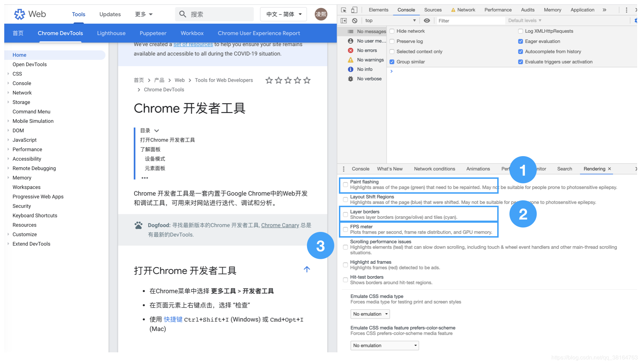Image resolution: width=641 pixels, height=364 pixels.
Task: Click the back-to-top arrow icon
Action: pyautogui.click(x=307, y=269)
